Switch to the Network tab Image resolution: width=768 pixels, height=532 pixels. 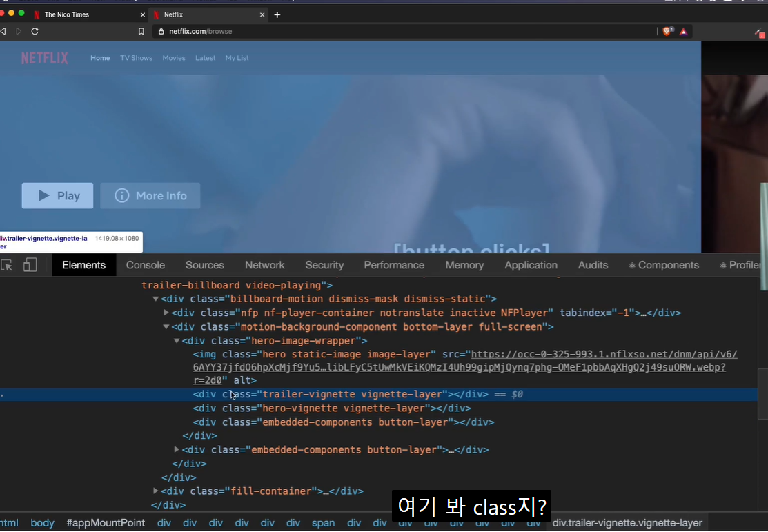click(x=264, y=265)
